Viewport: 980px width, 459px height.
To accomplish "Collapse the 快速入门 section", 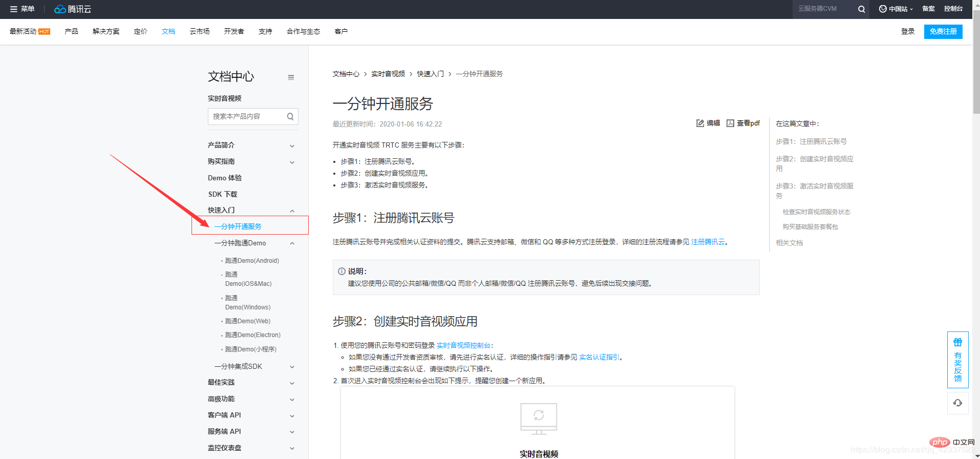I will pos(292,211).
